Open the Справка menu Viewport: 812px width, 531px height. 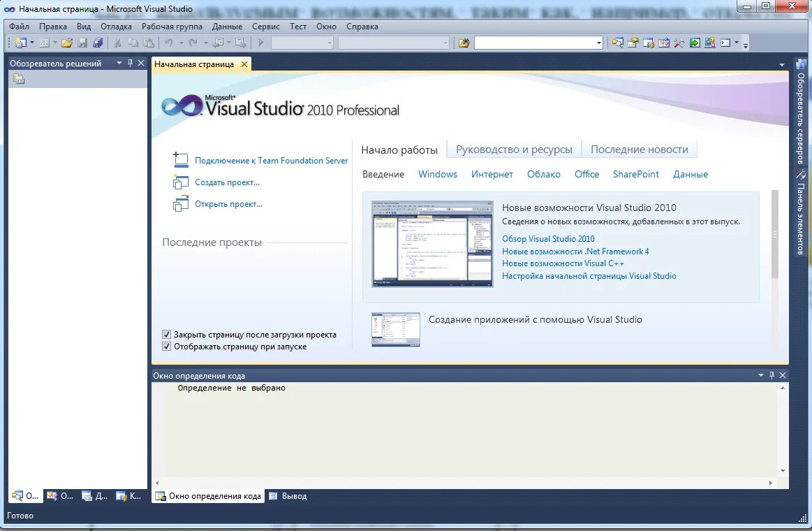click(x=362, y=27)
